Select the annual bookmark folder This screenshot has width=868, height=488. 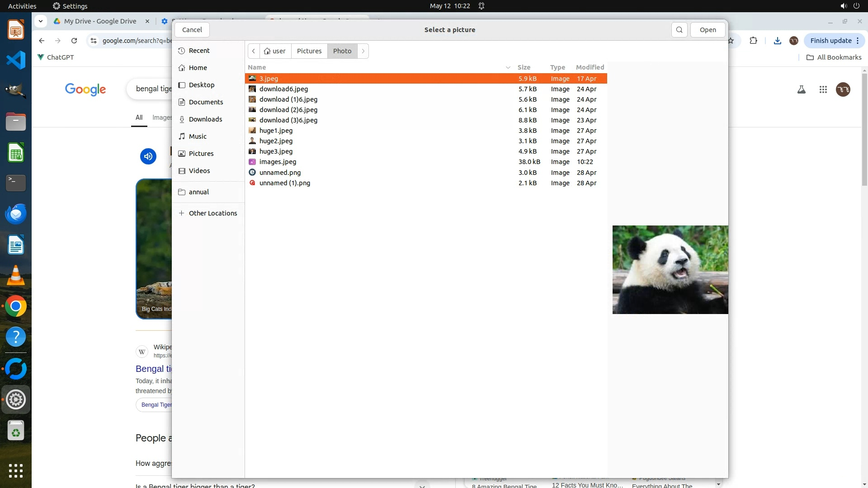[198, 192]
